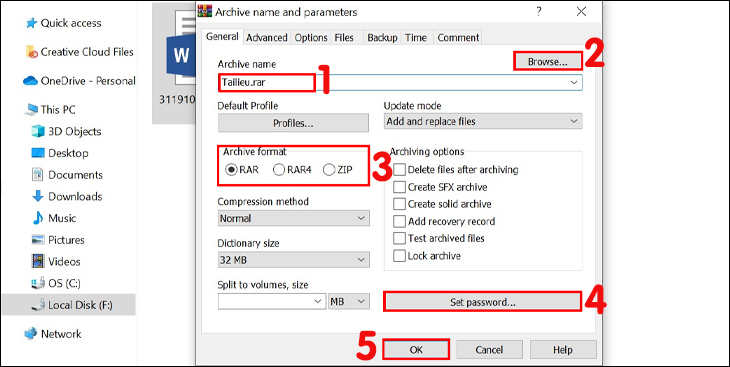
Task: Open the Profiles... button
Action: point(293,123)
